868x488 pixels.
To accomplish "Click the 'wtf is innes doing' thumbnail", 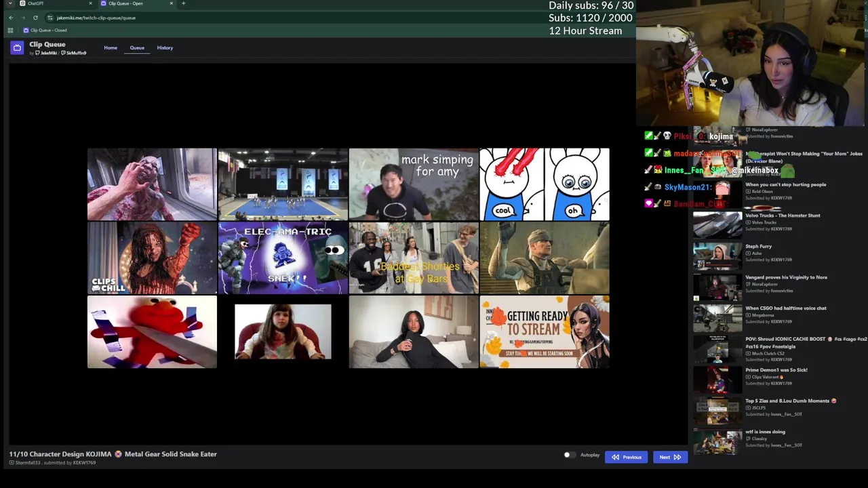I will click(x=717, y=441).
